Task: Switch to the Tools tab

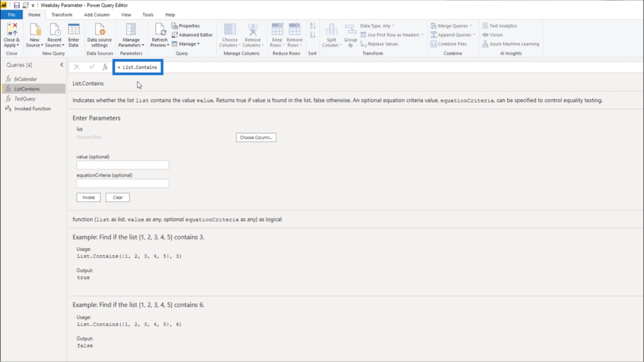Action: coord(148,15)
